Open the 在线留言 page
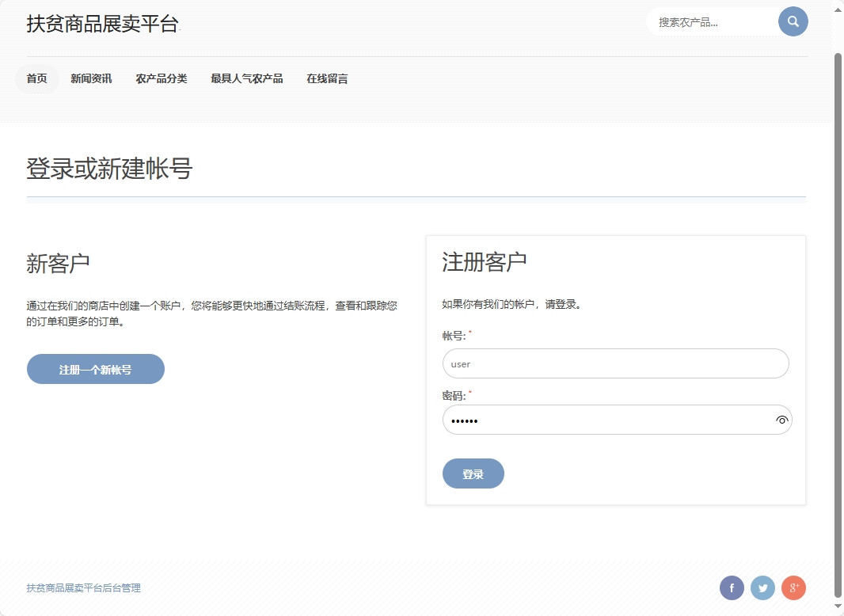This screenshot has height=616, width=844. (x=326, y=78)
